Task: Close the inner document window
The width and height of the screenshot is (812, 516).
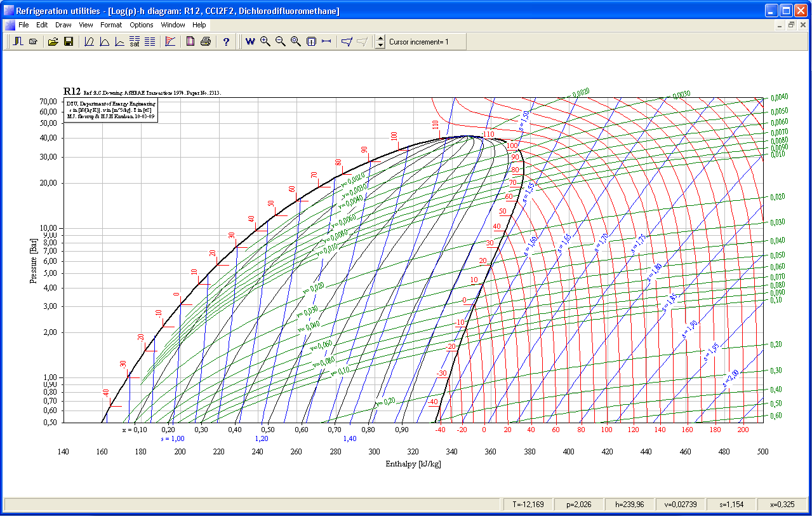Action: click(x=802, y=25)
